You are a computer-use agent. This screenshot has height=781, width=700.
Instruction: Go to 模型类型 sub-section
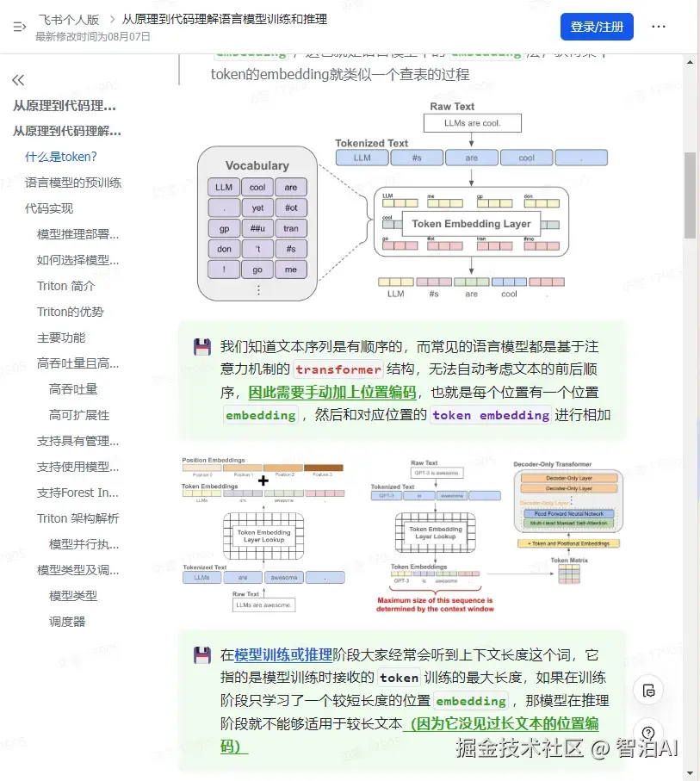point(73,596)
